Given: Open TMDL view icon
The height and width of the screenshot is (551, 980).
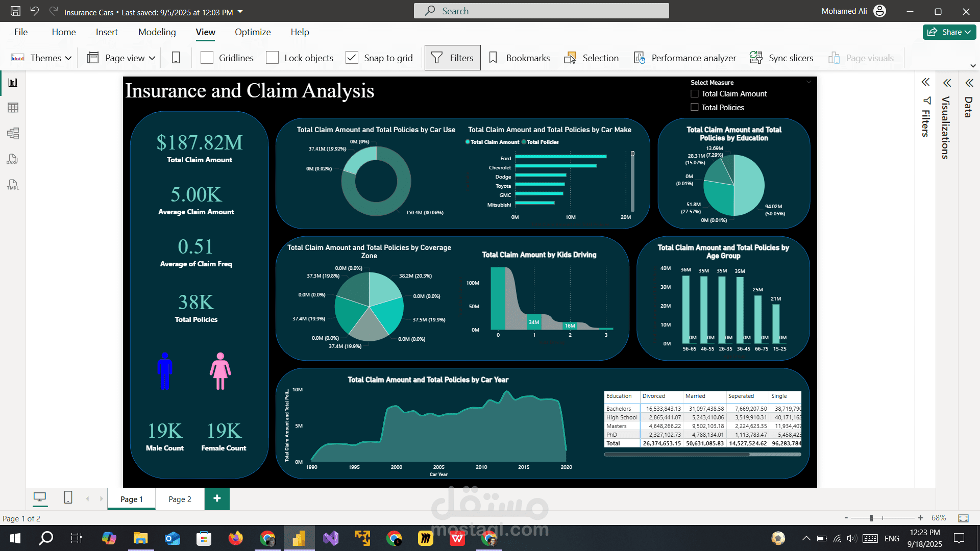Looking at the screenshot, I should point(13,185).
